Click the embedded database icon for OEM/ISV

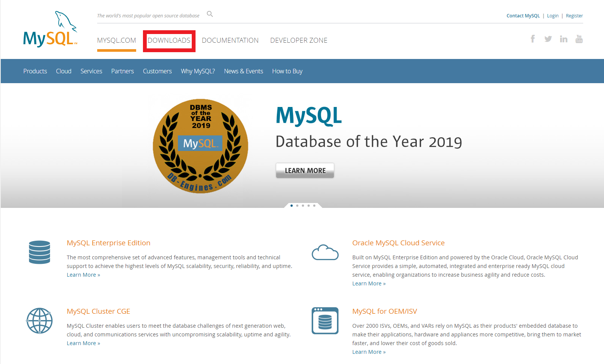coord(325,321)
